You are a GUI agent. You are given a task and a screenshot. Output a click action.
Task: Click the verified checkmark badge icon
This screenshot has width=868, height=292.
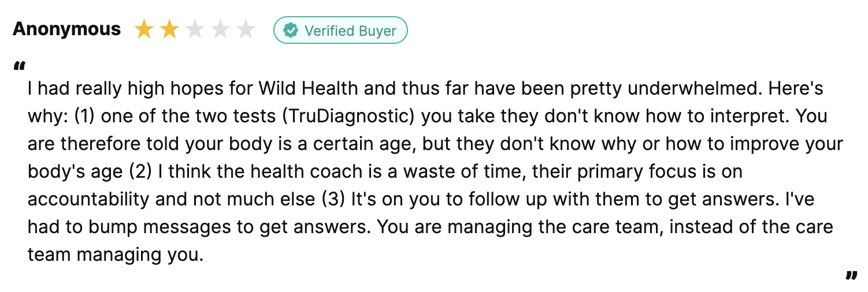(x=291, y=30)
